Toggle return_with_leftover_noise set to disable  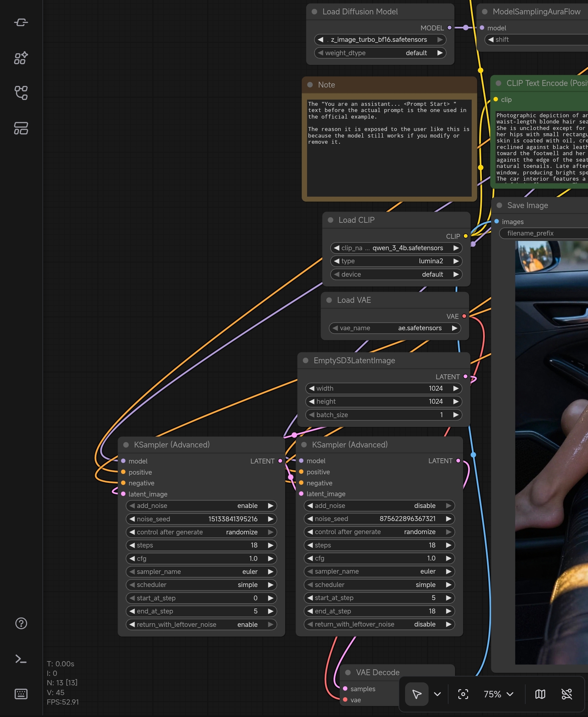click(379, 624)
